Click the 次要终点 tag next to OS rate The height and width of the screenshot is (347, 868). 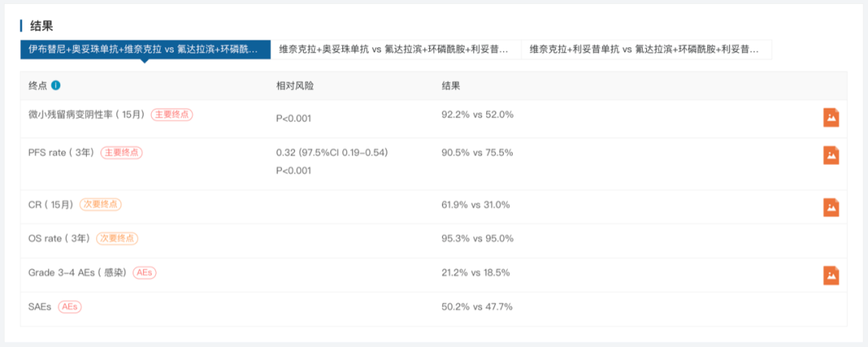(117, 239)
